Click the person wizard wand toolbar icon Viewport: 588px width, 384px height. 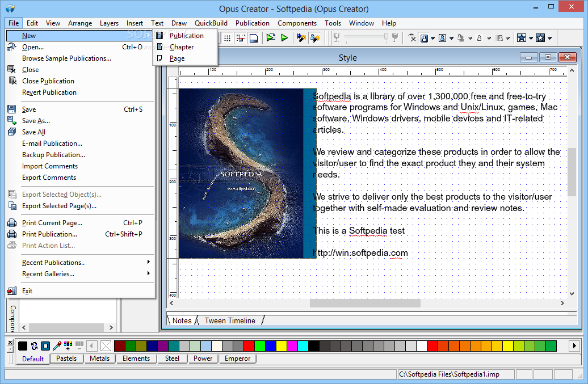(315, 38)
